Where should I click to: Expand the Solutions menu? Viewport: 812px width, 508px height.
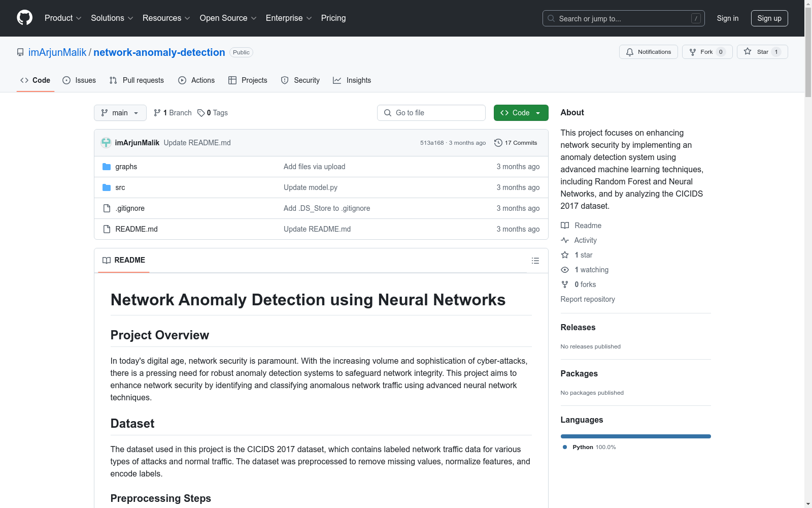tap(112, 18)
